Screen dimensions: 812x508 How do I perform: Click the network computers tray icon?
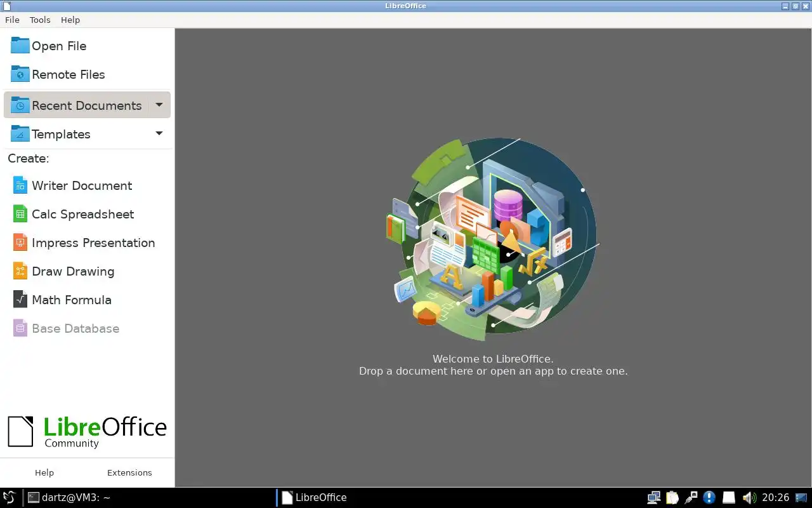(654, 497)
